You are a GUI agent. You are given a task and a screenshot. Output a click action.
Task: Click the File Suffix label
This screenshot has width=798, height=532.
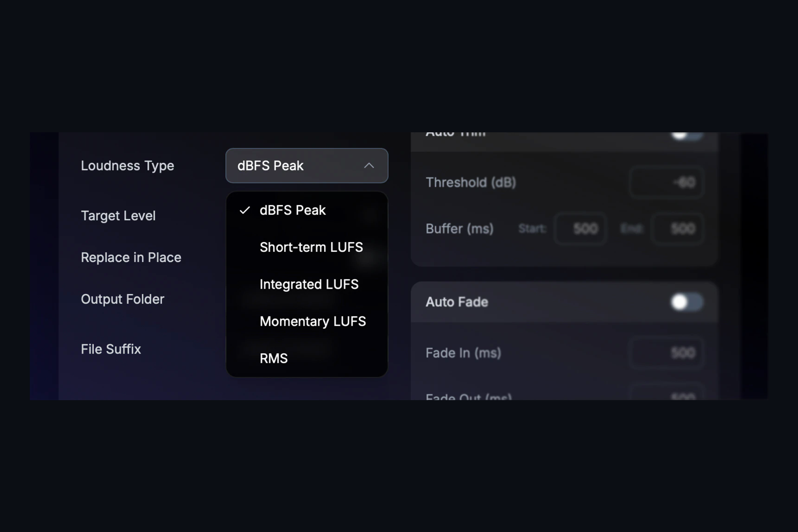[x=111, y=349]
